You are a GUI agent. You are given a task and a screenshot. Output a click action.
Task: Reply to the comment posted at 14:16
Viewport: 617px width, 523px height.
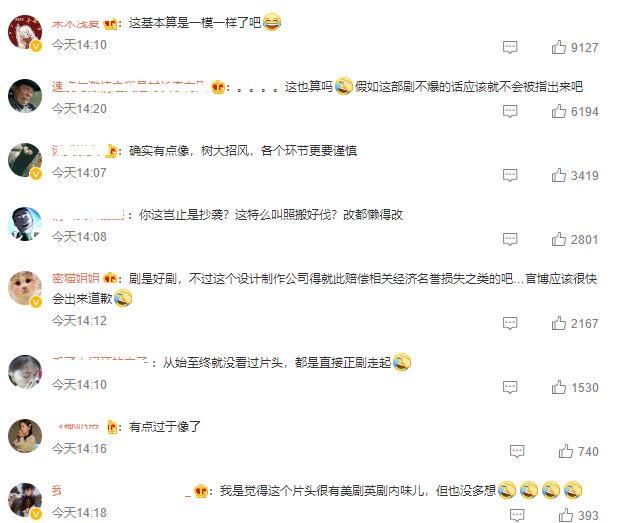[x=517, y=451]
